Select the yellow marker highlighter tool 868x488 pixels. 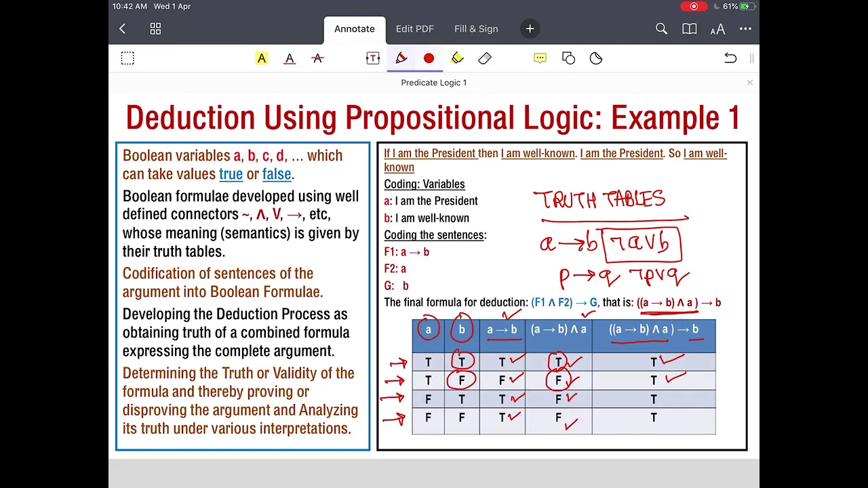[x=457, y=58]
